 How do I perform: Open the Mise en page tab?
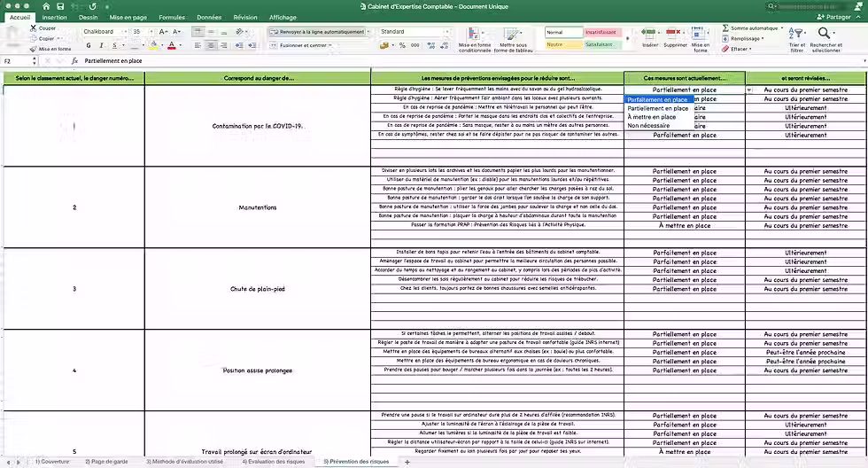pyautogui.click(x=128, y=17)
